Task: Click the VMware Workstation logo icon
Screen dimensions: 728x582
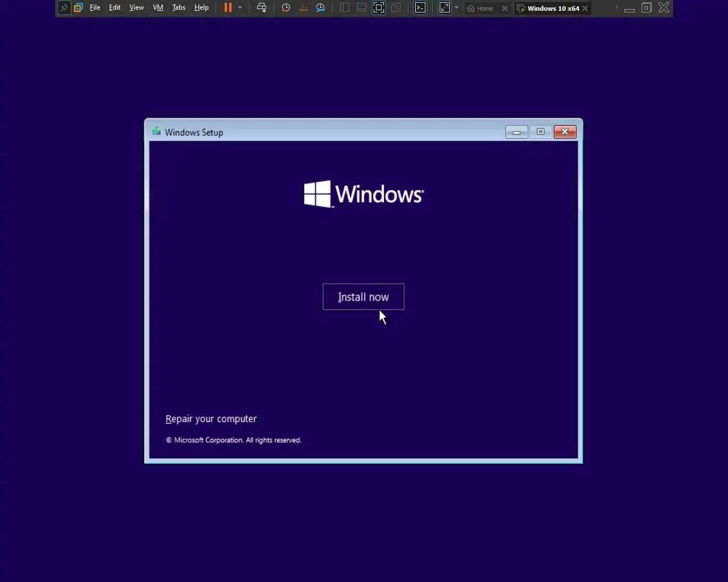Action: pyautogui.click(x=78, y=8)
